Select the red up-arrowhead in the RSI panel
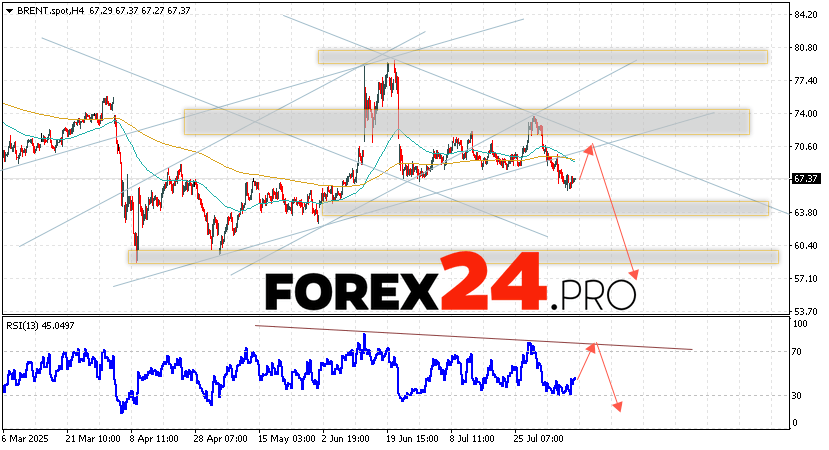The height and width of the screenshot is (450, 829). (591, 346)
